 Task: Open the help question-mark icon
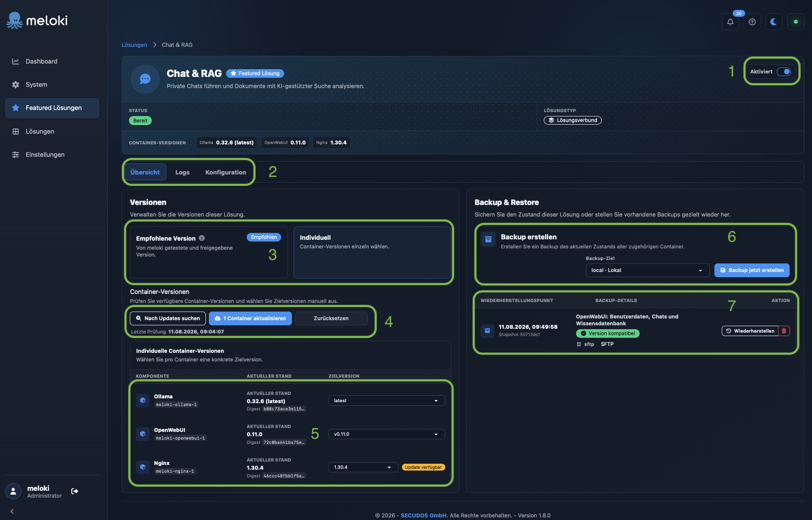pos(752,22)
